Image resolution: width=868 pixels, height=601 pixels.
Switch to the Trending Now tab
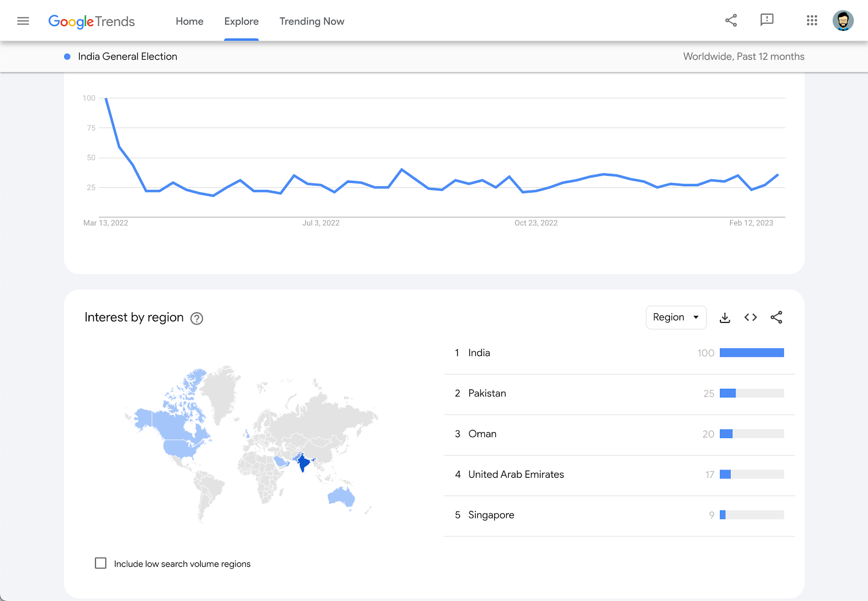[x=312, y=21]
